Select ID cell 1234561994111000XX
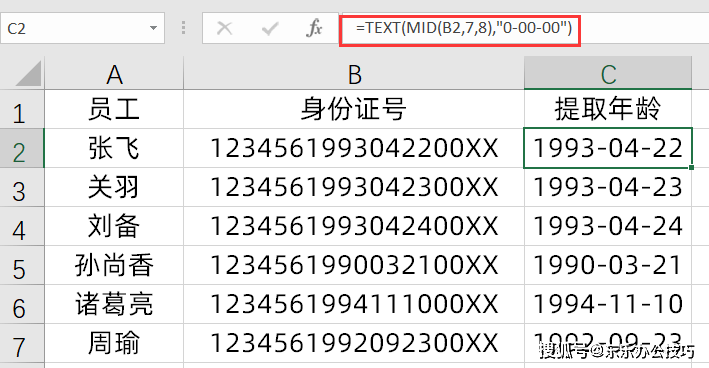Image resolution: width=709 pixels, height=368 pixels. pos(354,304)
